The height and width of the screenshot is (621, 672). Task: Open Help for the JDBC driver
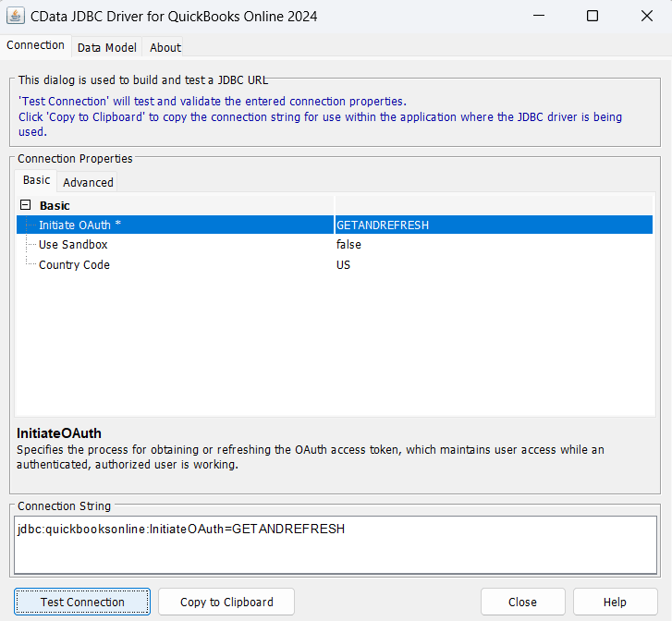coord(615,602)
